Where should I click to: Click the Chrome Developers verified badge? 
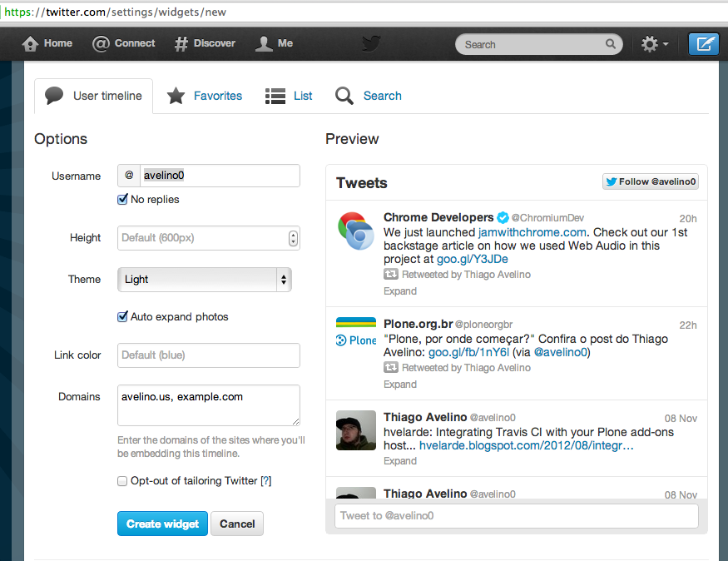503,217
